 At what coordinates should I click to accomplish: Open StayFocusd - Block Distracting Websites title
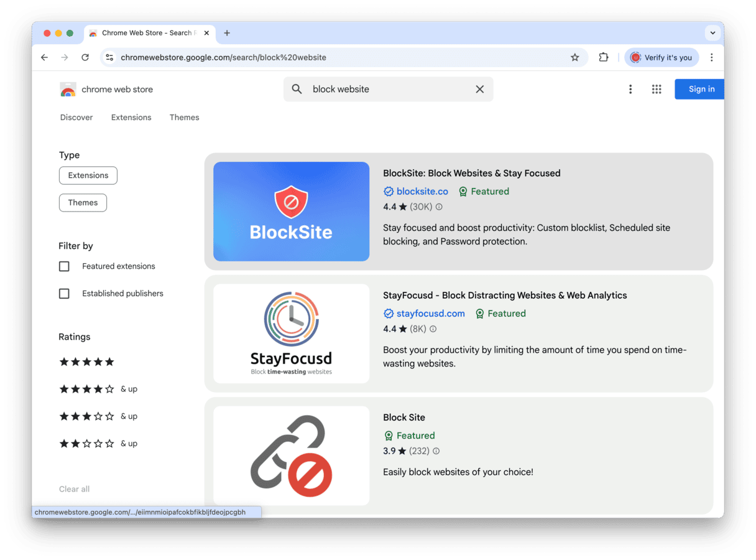point(505,295)
